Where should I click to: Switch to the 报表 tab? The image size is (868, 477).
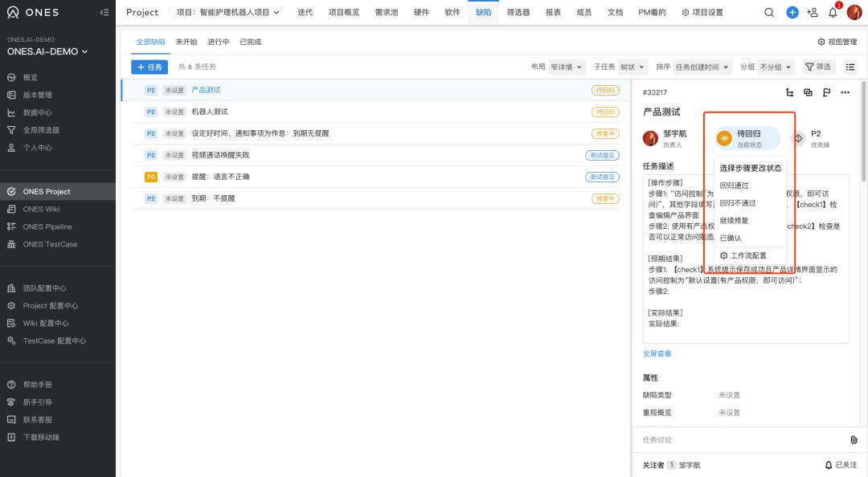coord(553,12)
